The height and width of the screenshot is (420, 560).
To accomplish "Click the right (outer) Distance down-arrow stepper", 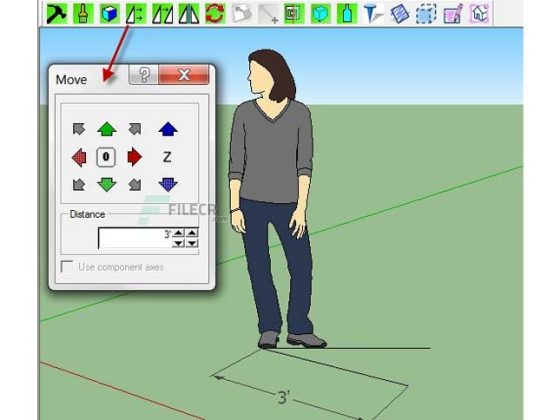I will click(192, 243).
